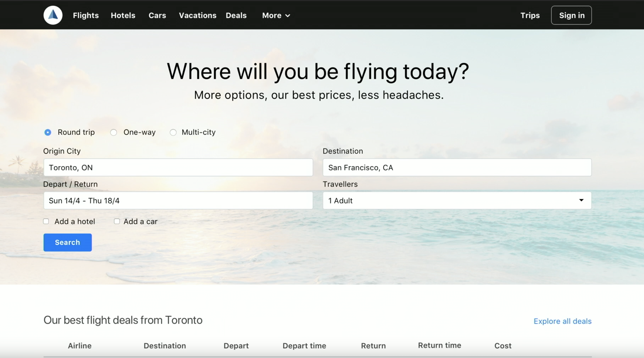Open the Depart / Return date field

tap(178, 201)
